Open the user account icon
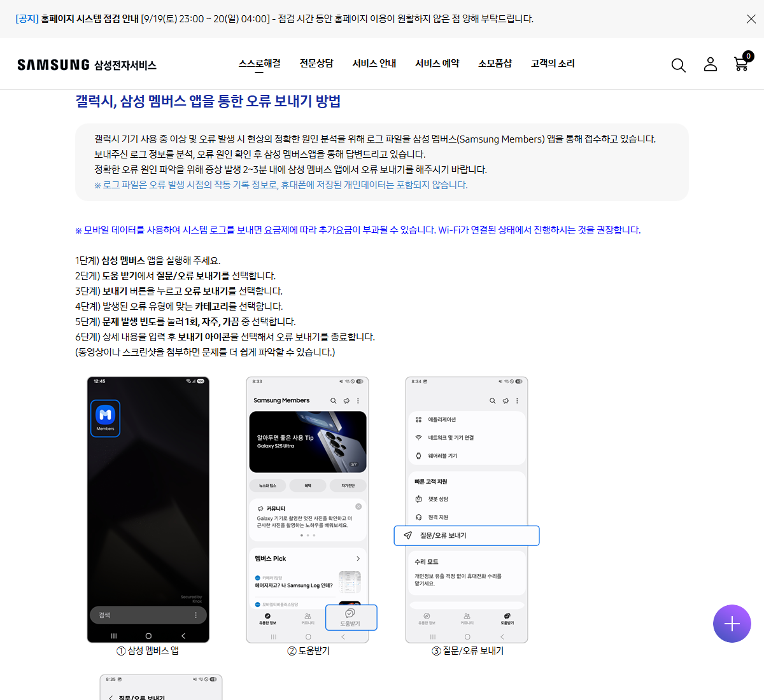 711,64
